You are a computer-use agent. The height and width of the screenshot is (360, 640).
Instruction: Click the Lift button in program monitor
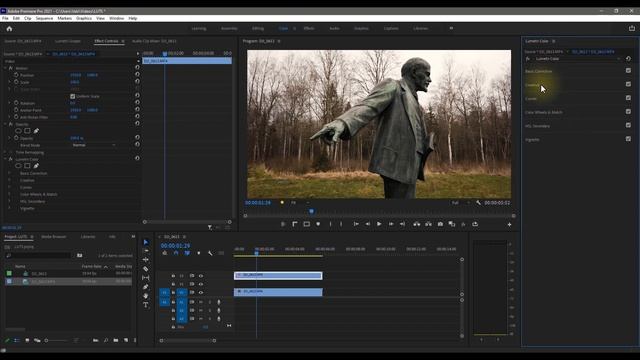416,224
